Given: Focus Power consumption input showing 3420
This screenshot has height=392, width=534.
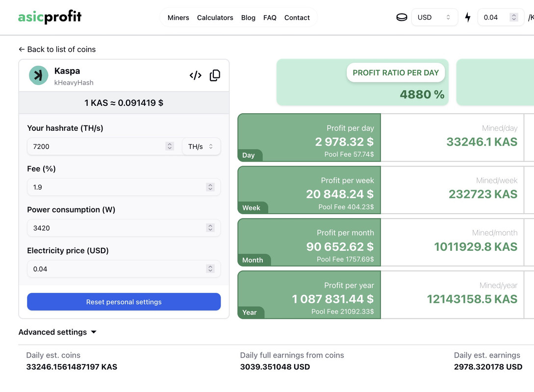Looking at the screenshot, I should tap(124, 228).
